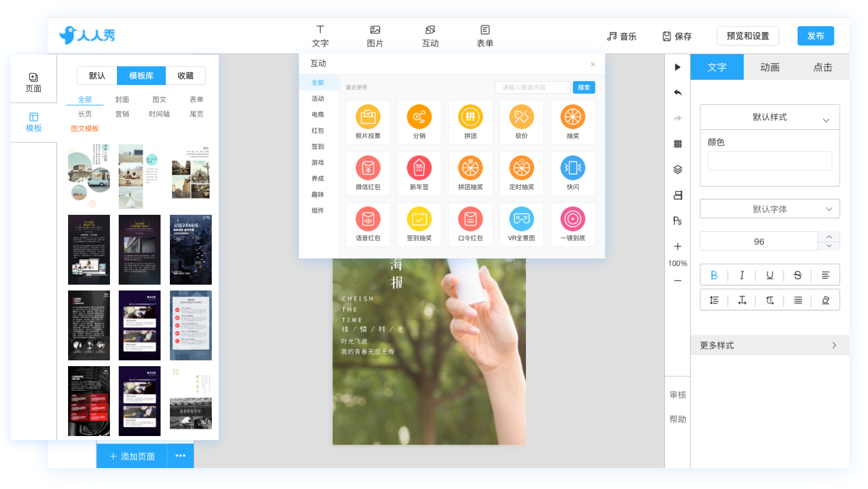The image size is (868, 489).
Task: Open the 默认字体 font dropdown
Action: click(x=770, y=209)
